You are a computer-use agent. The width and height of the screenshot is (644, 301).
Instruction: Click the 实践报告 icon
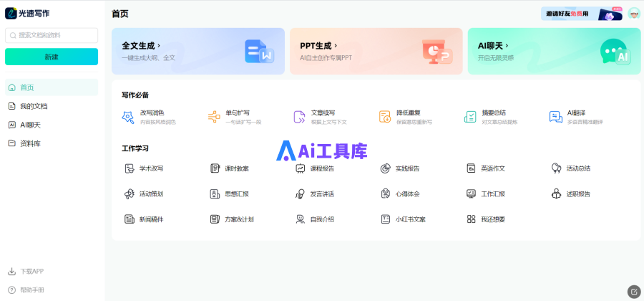tap(385, 168)
